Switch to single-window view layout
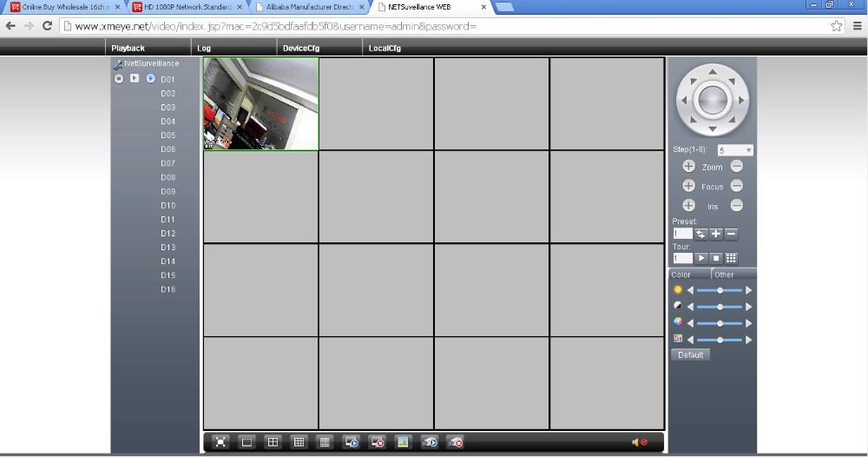 pos(247,442)
